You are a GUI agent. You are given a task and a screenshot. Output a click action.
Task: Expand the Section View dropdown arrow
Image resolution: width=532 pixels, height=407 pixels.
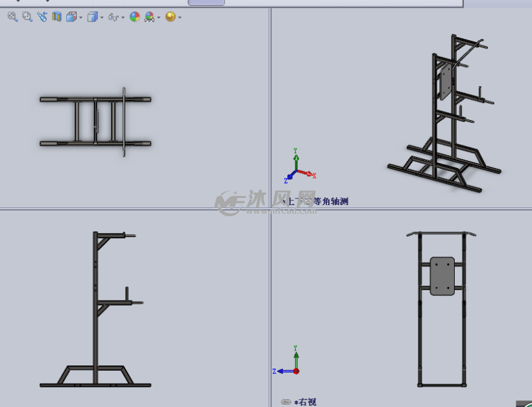80,17
